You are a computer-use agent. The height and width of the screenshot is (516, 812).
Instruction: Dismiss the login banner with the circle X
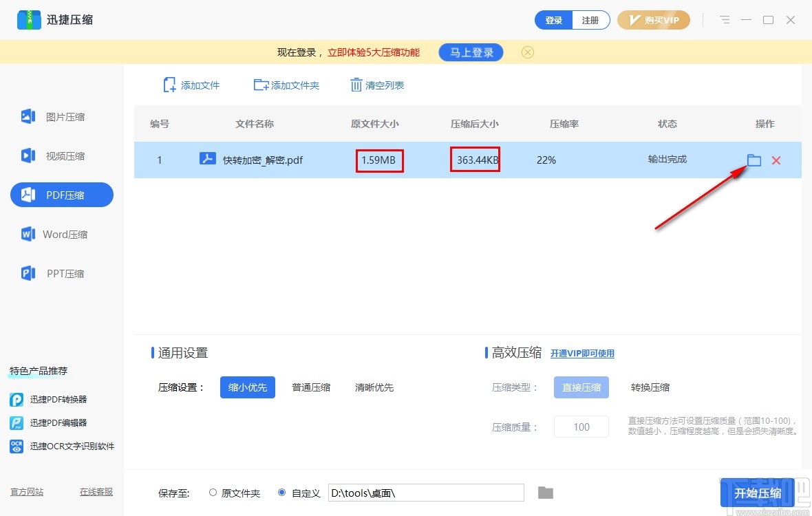527,52
